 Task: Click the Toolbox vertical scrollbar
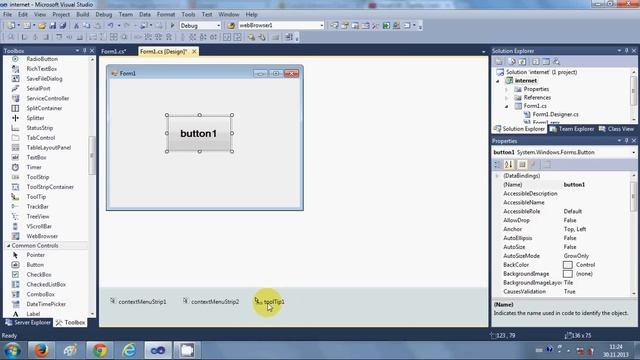[x=92, y=155]
